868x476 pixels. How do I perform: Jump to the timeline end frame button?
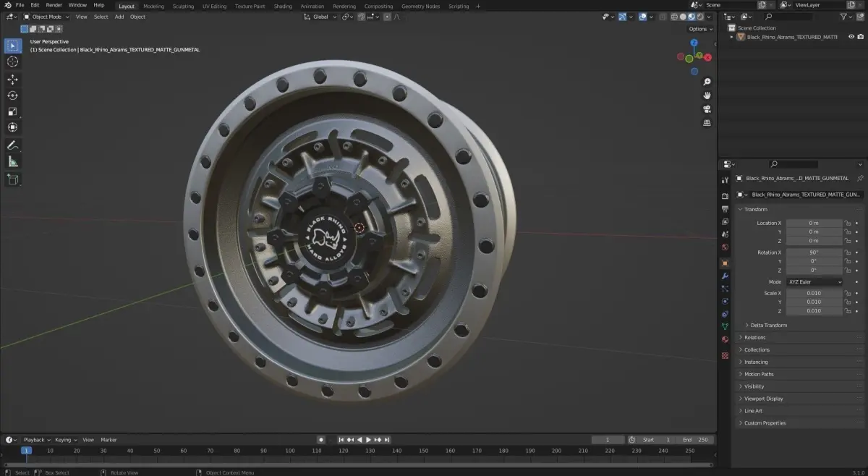387,440
